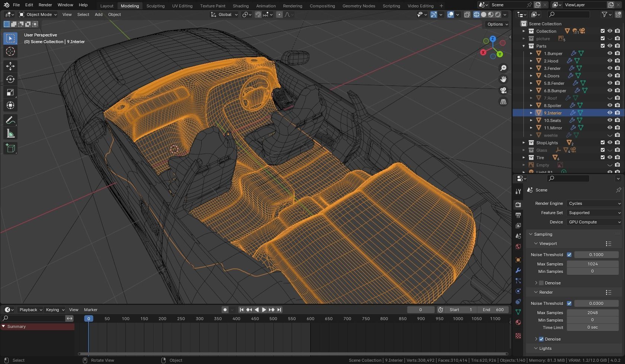Click the Viewport Noise Threshold value 0.1000
625x364 pixels.
tap(596, 255)
